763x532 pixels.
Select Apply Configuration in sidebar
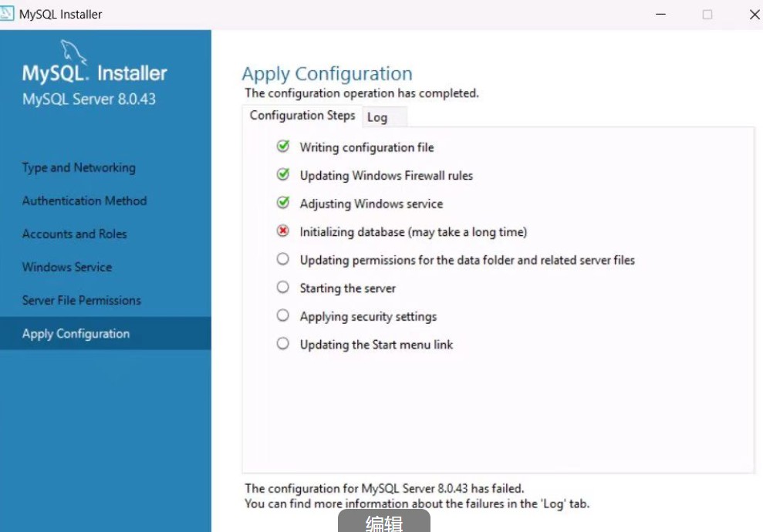(106, 334)
